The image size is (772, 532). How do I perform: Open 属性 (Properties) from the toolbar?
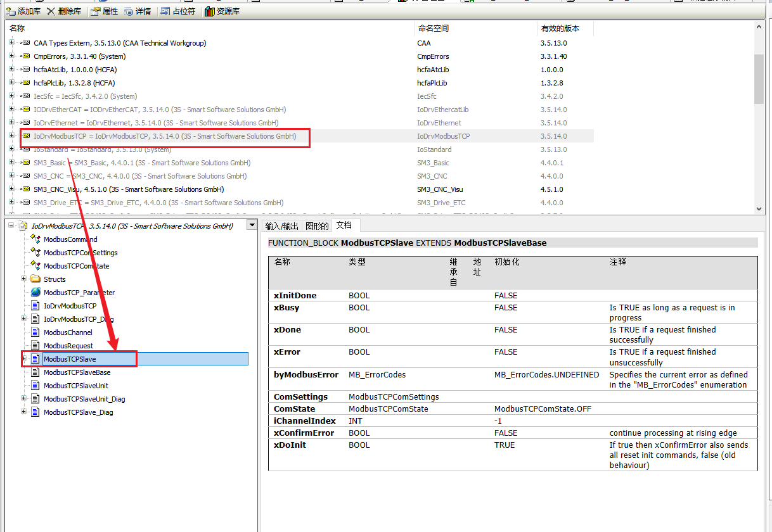tap(95, 11)
